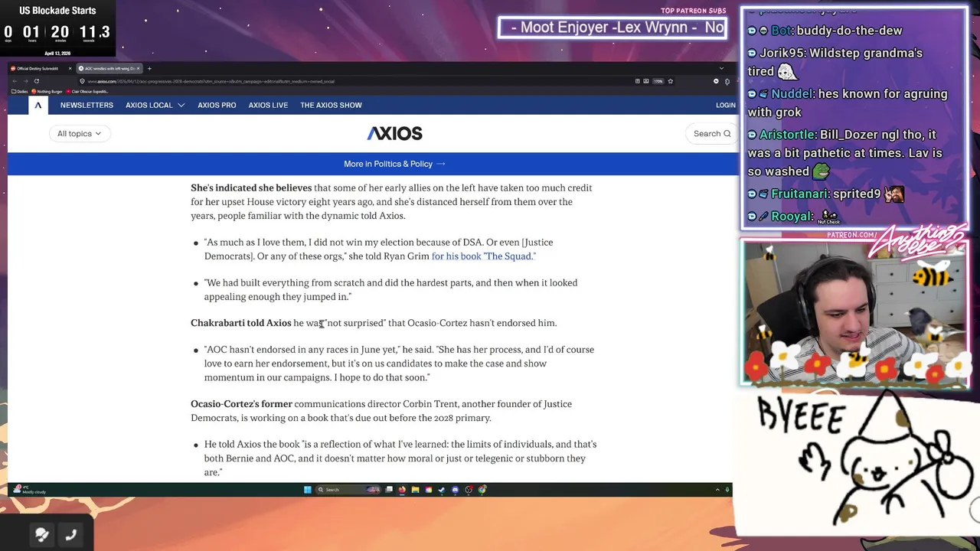
Task: Click the streamer webcam feed
Action: (854, 312)
